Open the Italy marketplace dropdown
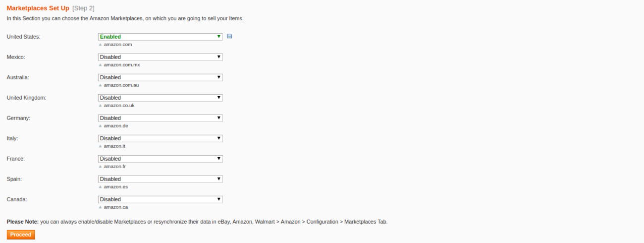The height and width of the screenshot is (243, 644). point(161,138)
